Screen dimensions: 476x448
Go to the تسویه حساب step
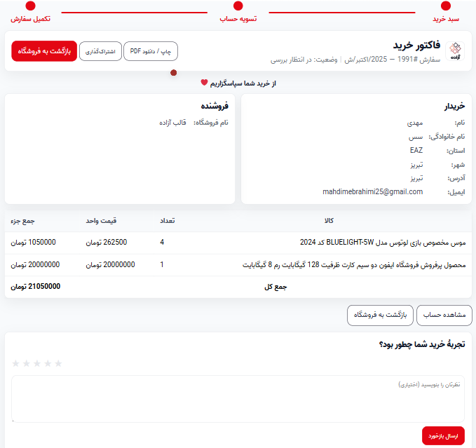tap(238, 6)
